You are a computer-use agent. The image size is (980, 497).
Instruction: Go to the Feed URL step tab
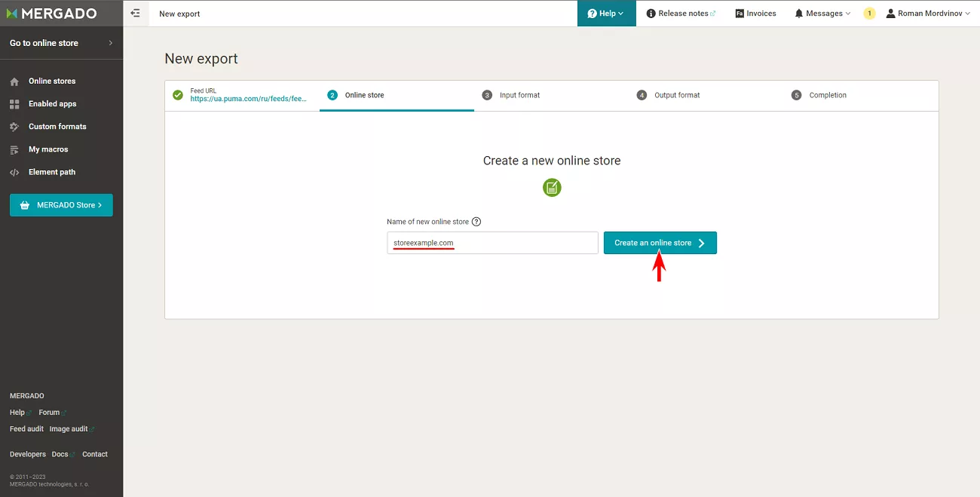click(x=242, y=95)
